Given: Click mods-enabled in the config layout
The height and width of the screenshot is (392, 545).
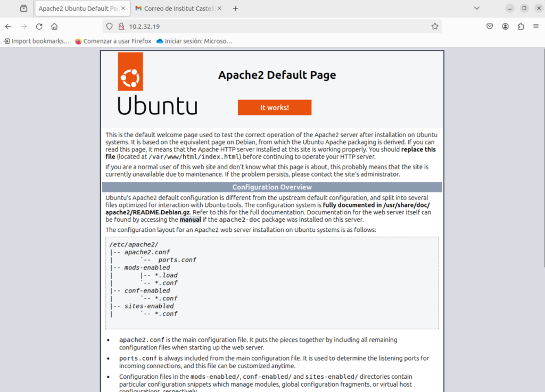Looking at the screenshot, I should coord(147,268).
